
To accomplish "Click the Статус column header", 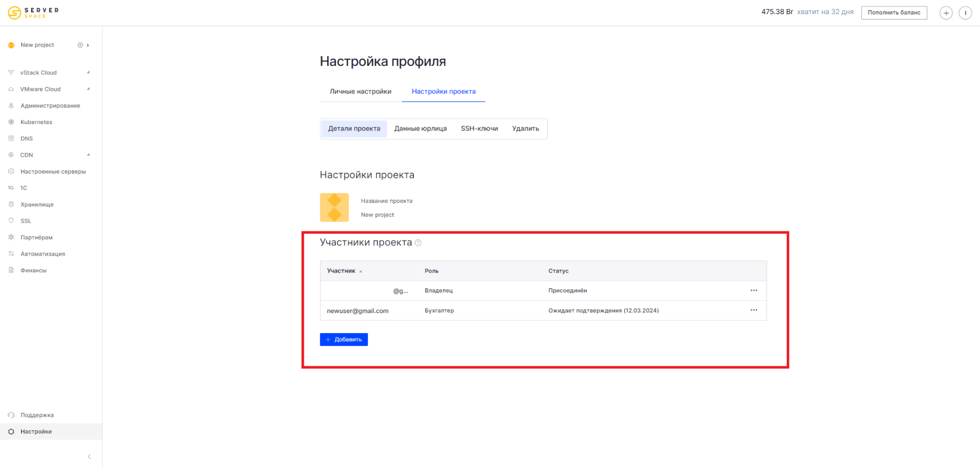I will [x=559, y=271].
